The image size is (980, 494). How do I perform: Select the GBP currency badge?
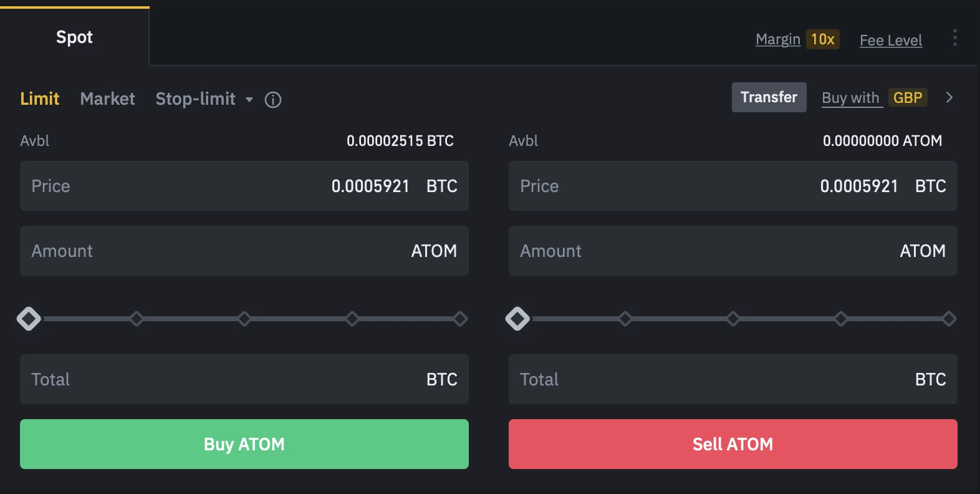click(x=907, y=98)
